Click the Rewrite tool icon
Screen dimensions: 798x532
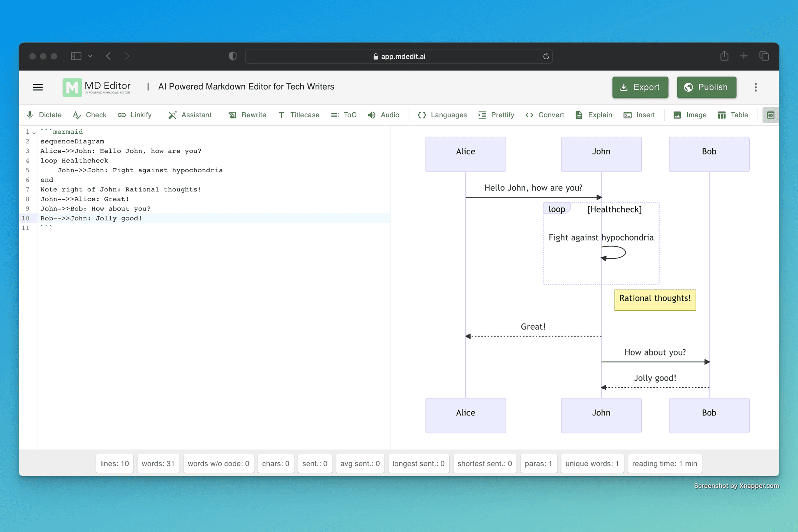coord(232,115)
